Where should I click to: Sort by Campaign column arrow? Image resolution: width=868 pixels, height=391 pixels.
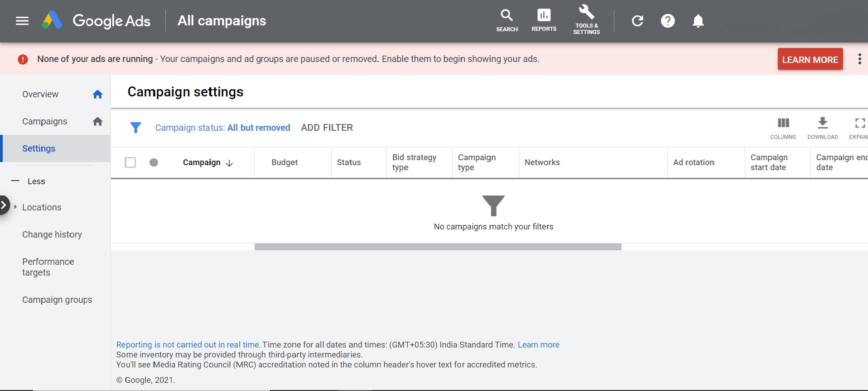click(229, 163)
